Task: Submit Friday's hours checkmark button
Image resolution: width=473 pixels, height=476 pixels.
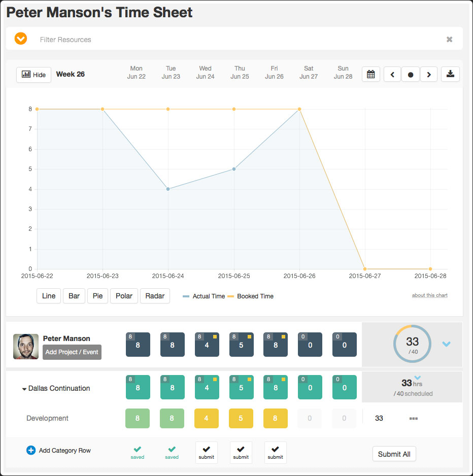Action: click(276, 452)
